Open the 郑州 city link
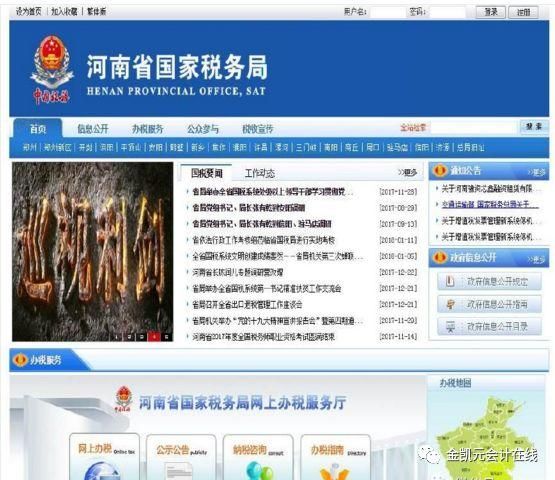Viewport: 555px width, 480px height. click(29, 147)
